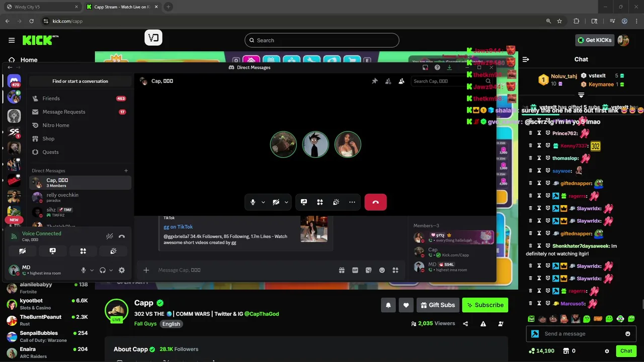Mute microphone in call controls
Viewport: 644px width, 362px height.
(253, 202)
